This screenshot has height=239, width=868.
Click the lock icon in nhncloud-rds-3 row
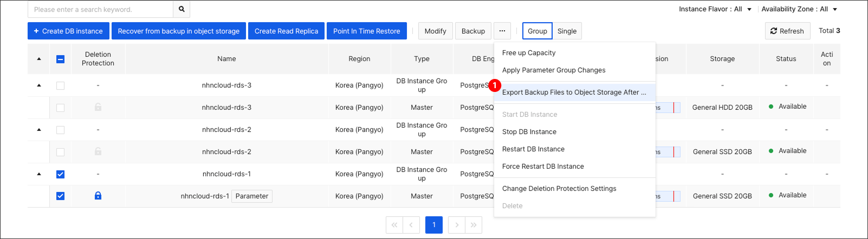(98, 107)
